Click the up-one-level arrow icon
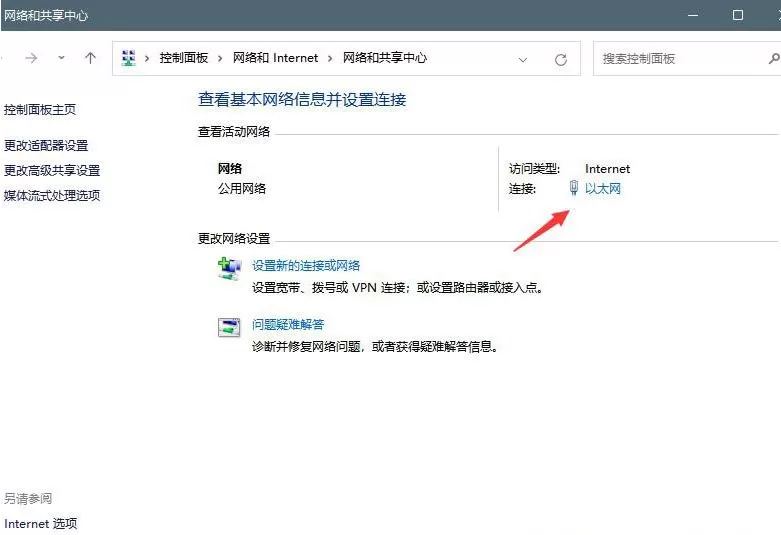Viewport: 781px width, 535px height. coord(90,58)
